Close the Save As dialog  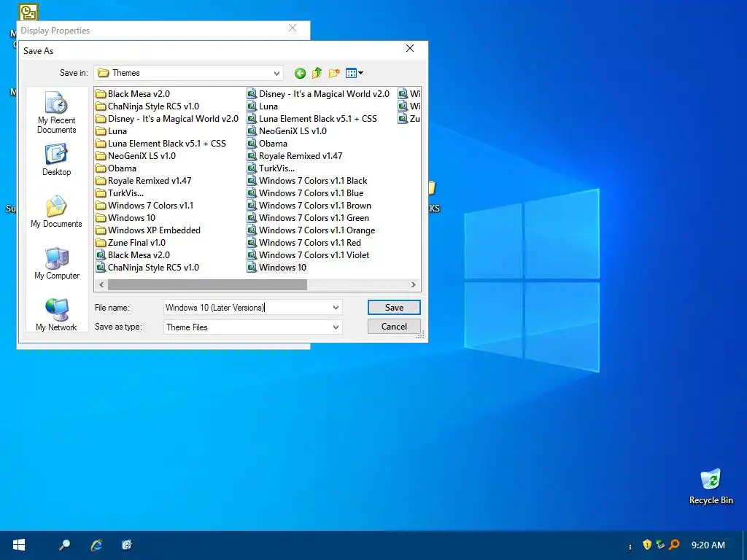point(410,49)
